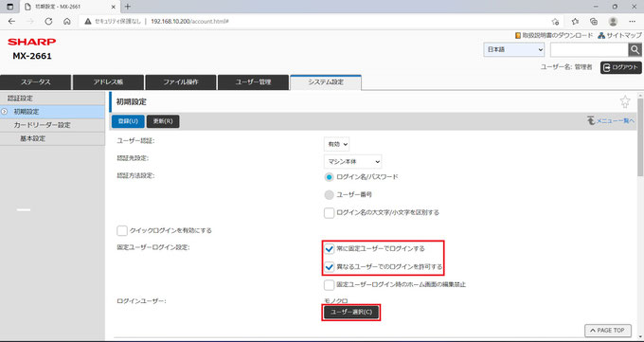The width and height of the screenshot is (644, 342).
Task: Click the 更新(R) button
Action: (x=163, y=121)
